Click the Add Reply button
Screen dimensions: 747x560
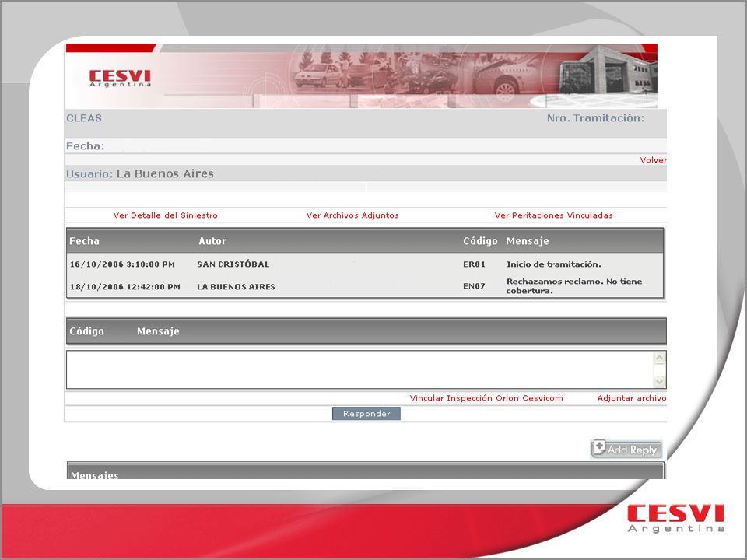tap(626, 449)
